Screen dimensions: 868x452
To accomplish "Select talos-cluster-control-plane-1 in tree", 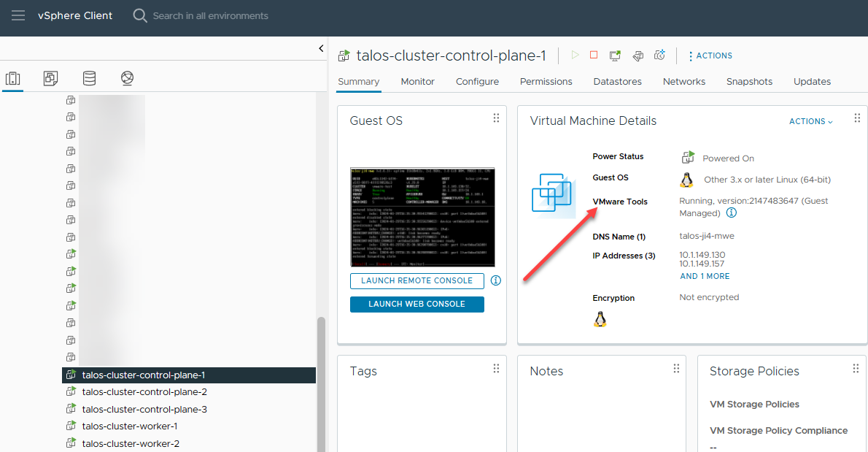I will [x=189, y=375].
